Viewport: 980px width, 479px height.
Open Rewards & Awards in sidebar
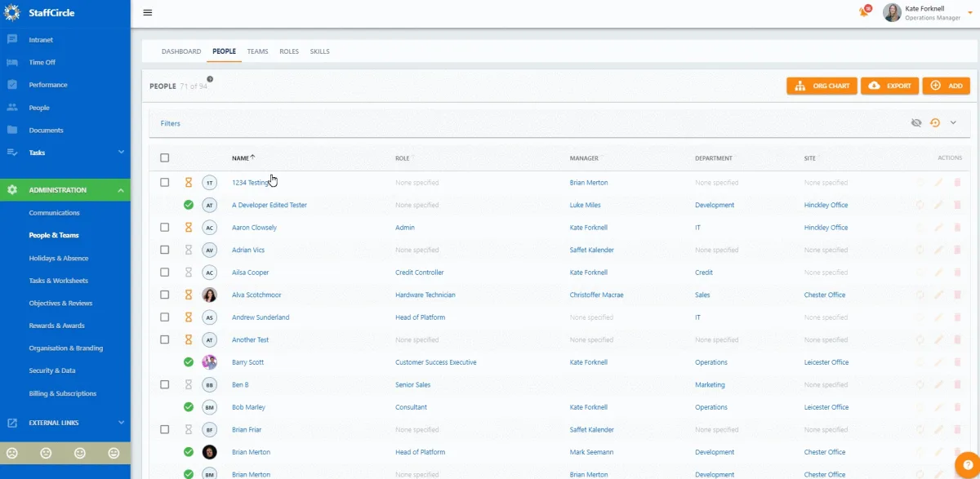coord(57,326)
